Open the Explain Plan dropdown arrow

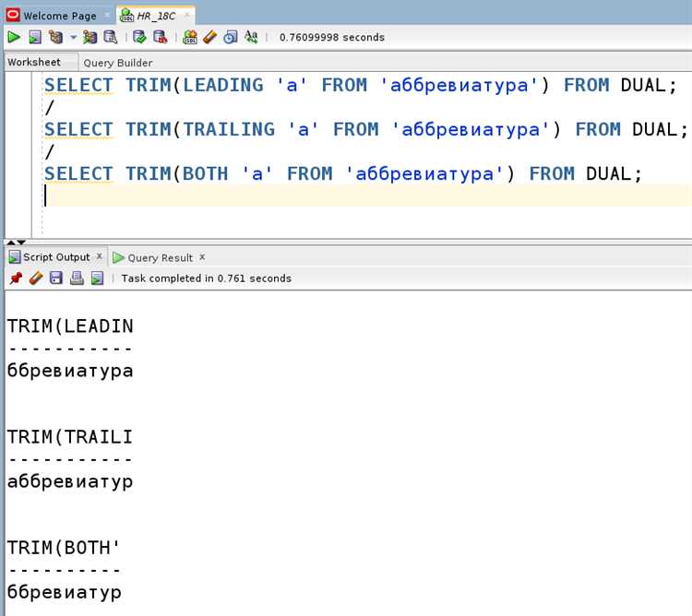[73, 38]
